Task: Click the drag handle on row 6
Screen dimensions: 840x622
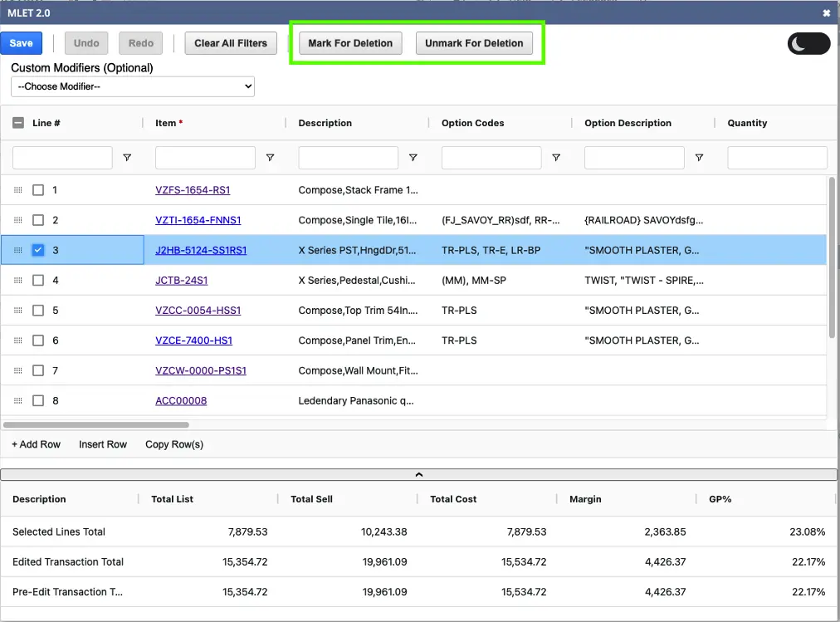Action: 17,340
